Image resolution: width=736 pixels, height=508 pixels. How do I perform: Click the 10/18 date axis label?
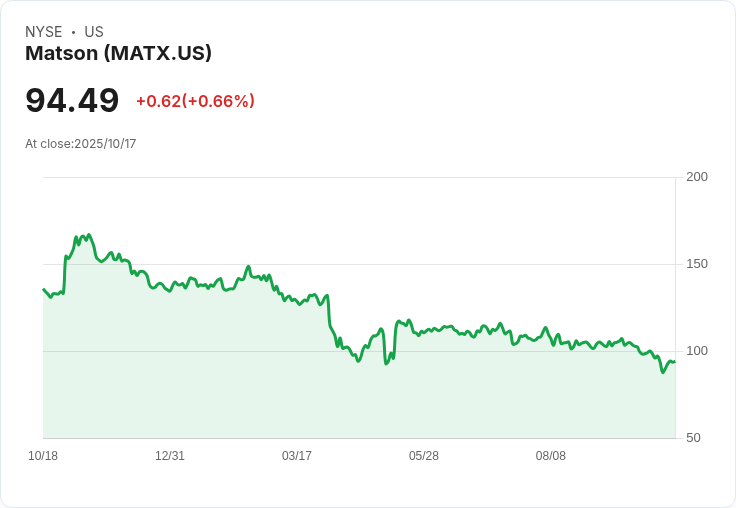pos(43,456)
